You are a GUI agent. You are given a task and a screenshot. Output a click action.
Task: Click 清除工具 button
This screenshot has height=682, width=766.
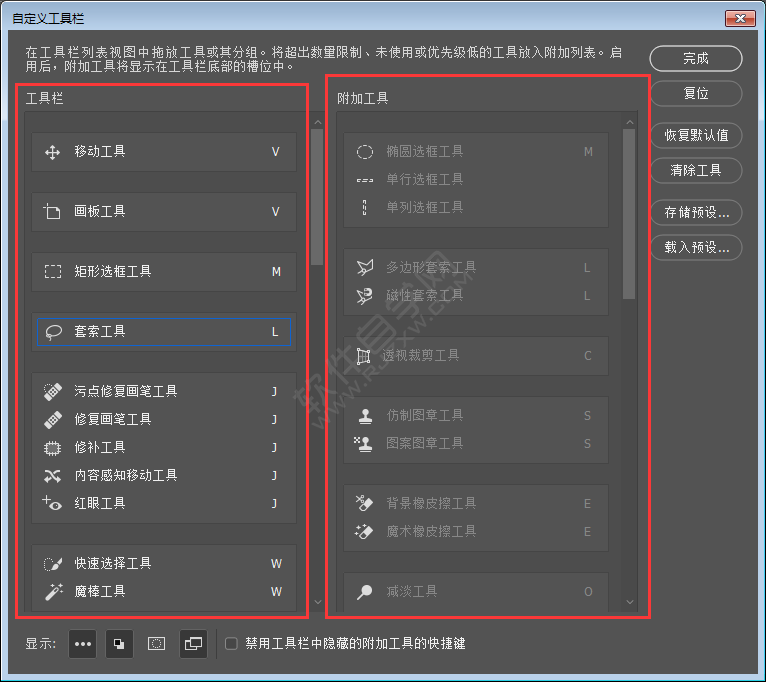point(696,170)
